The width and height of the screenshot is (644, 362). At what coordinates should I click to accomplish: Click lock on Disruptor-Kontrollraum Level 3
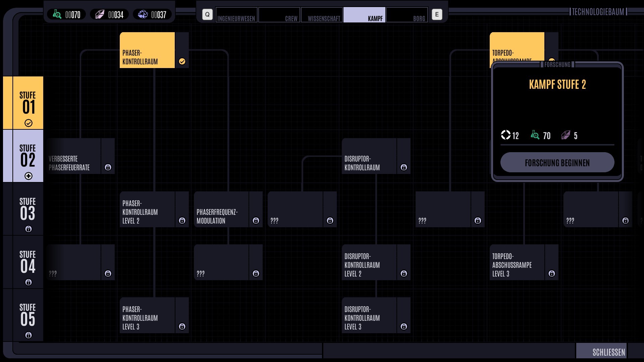(x=404, y=326)
